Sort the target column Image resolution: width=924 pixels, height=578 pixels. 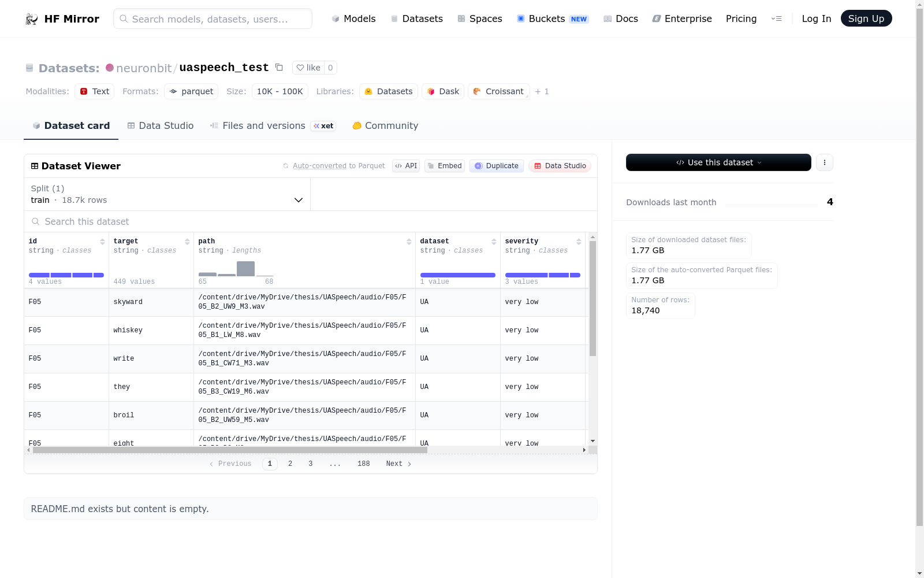pos(187,242)
